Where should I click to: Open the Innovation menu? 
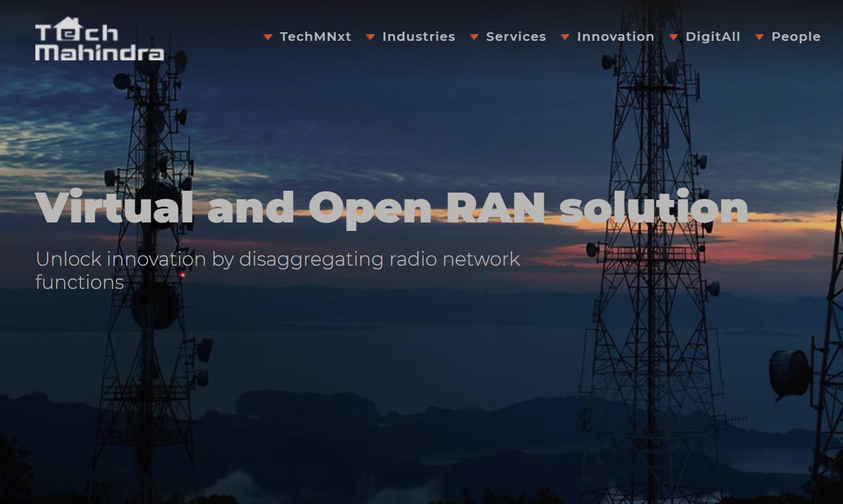click(616, 37)
